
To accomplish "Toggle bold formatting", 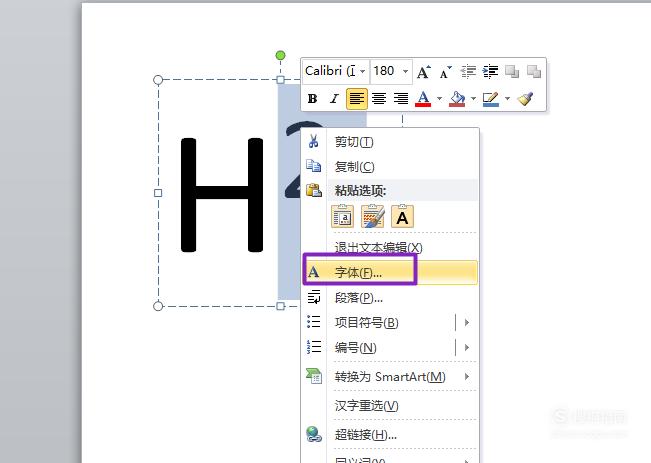I will coord(313,99).
